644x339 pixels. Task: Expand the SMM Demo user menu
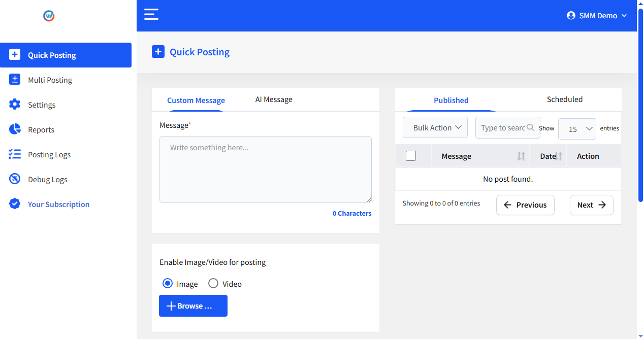click(x=597, y=16)
